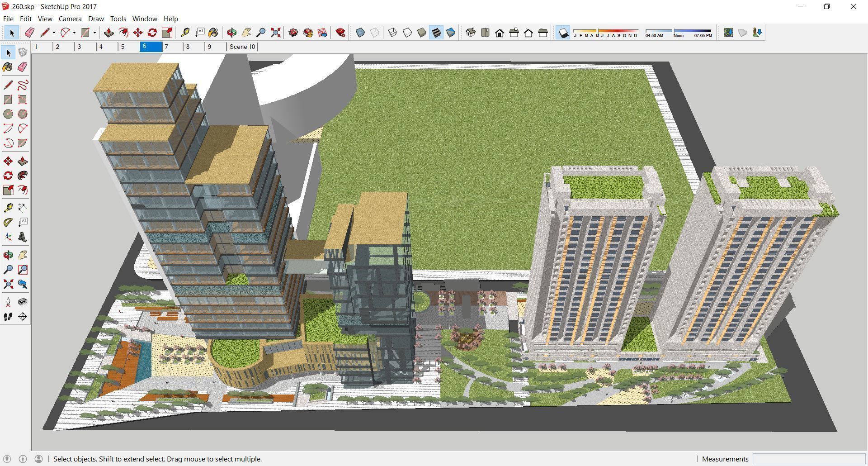Choose the Paint Bucket tool in top toolbar
The image size is (868, 466).
pyautogui.click(x=213, y=33)
